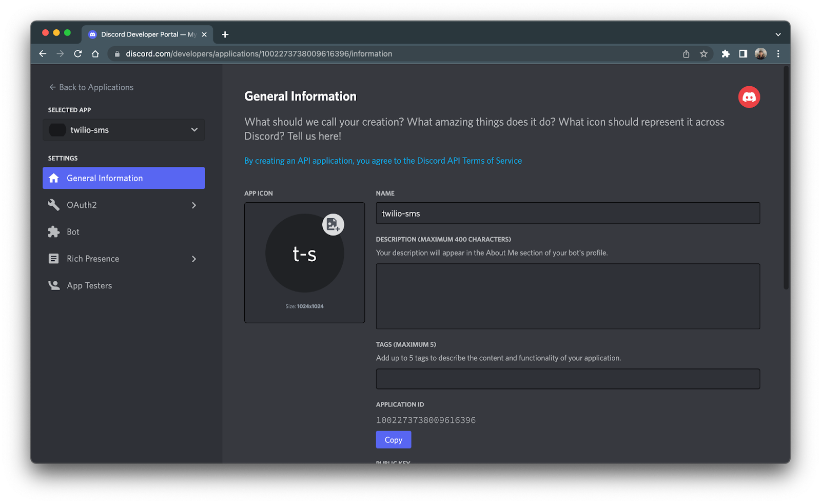The image size is (821, 504).
Task: Expand the Rich Presence submenu chevron
Action: [194, 259]
